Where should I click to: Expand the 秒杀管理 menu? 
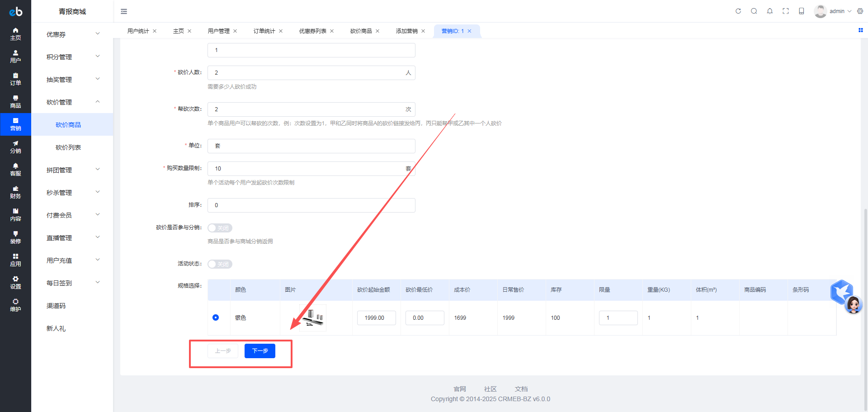[72, 192]
